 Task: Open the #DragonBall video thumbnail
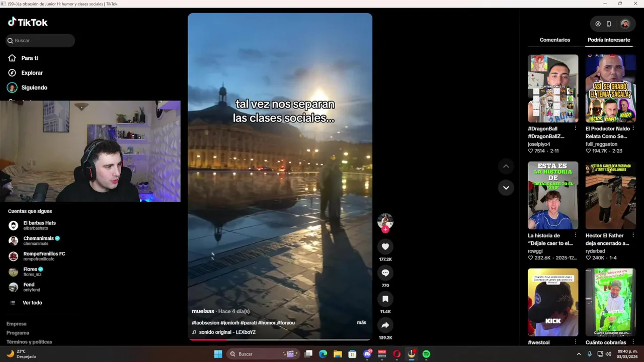point(553,88)
